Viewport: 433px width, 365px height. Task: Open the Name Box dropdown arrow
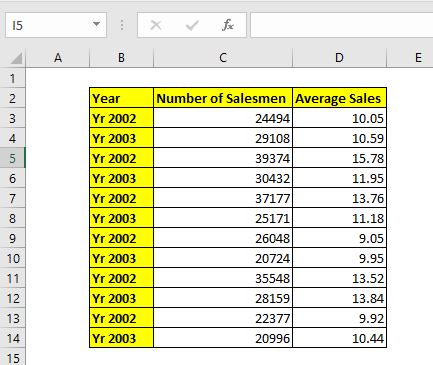click(x=96, y=24)
